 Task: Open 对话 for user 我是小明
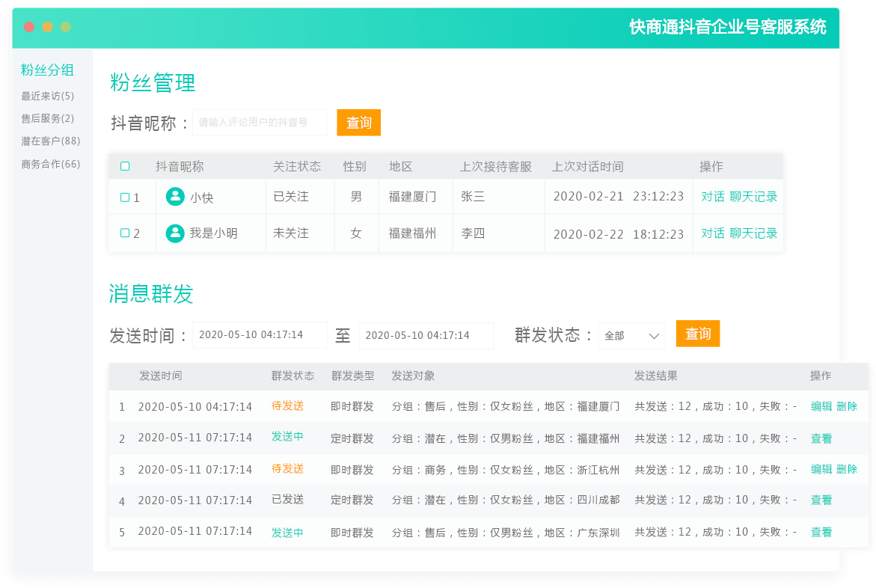click(x=713, y=233)
